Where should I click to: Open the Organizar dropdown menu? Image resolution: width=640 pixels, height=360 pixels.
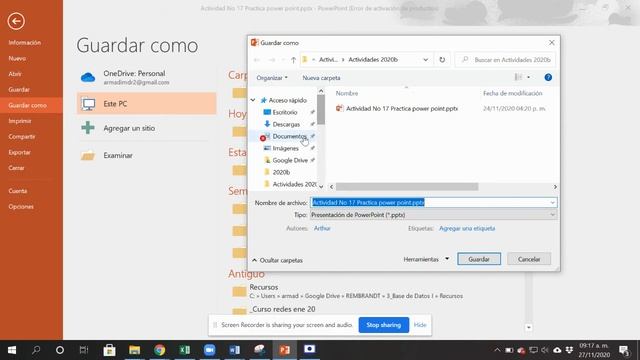tap(272, 78)
